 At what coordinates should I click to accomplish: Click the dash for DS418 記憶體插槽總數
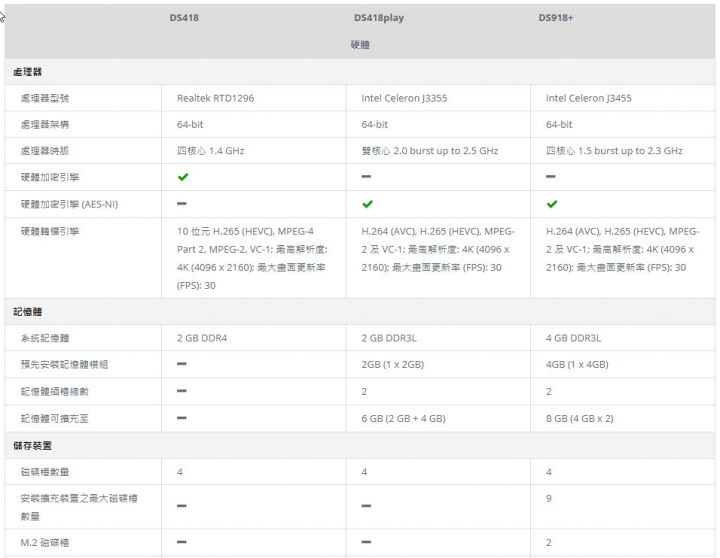(x=182, y=390)
